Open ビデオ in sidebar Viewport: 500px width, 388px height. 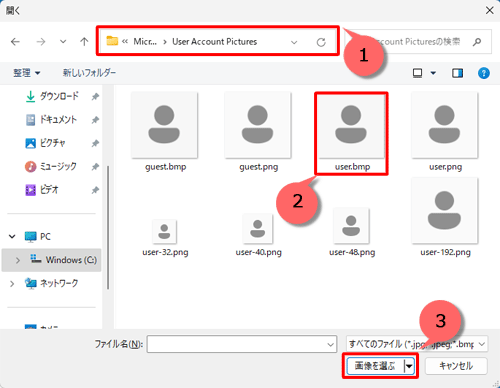coord(42,190)
